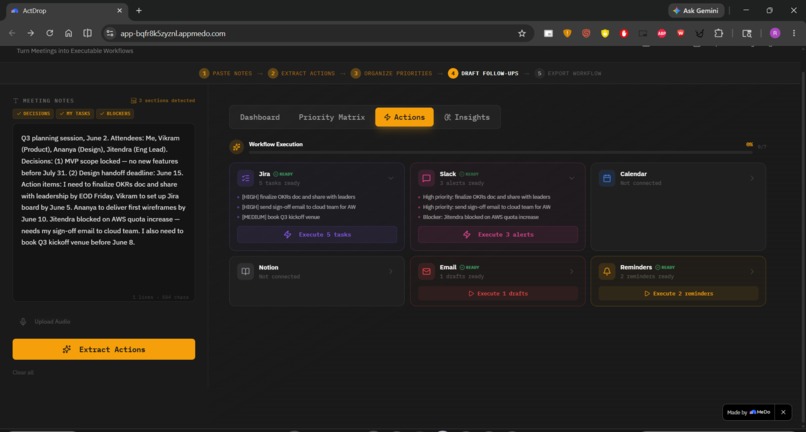The width and height of the screenshot is (806, 432).
Task: Expand the Notion card arrow
Action: click(391, 272)
